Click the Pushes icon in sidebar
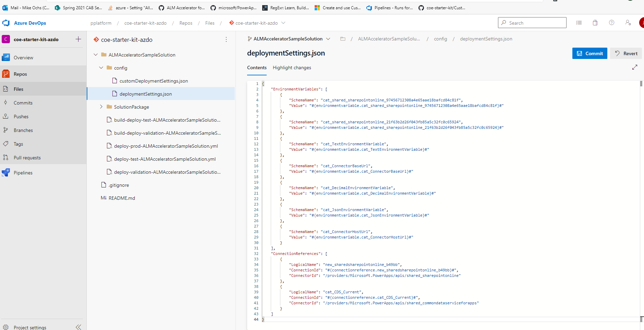The height and width of the screenshot is (330, 644). (5, 116)
